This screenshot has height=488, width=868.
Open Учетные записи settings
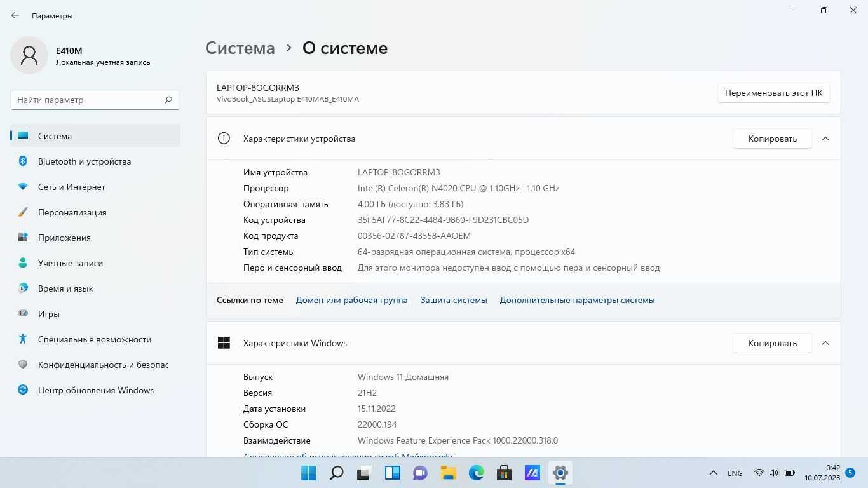[x=95, y=263]
